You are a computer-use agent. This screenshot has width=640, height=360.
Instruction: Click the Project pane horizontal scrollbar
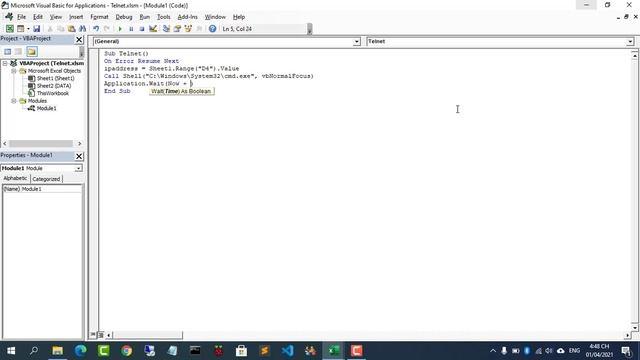click(41, 144)
